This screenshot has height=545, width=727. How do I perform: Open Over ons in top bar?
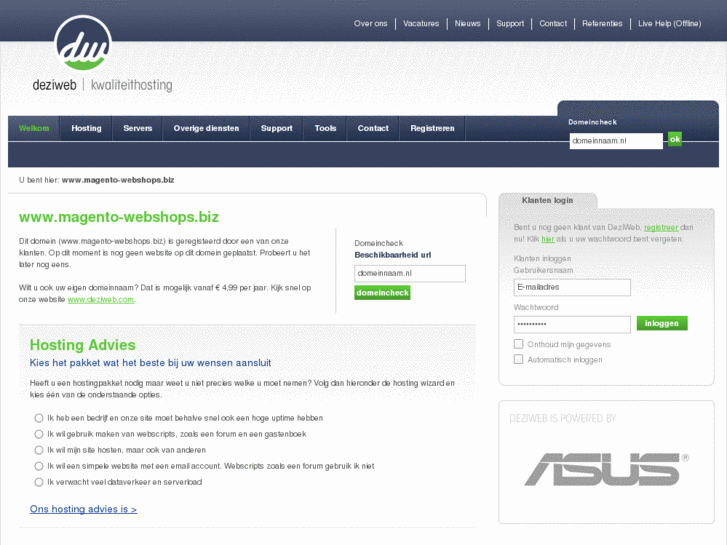[370, 23]
